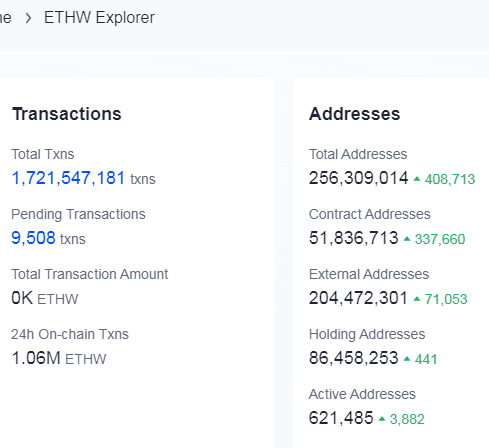
Task: Click the up arrow beside 3,882
Action: coord(382,419)
